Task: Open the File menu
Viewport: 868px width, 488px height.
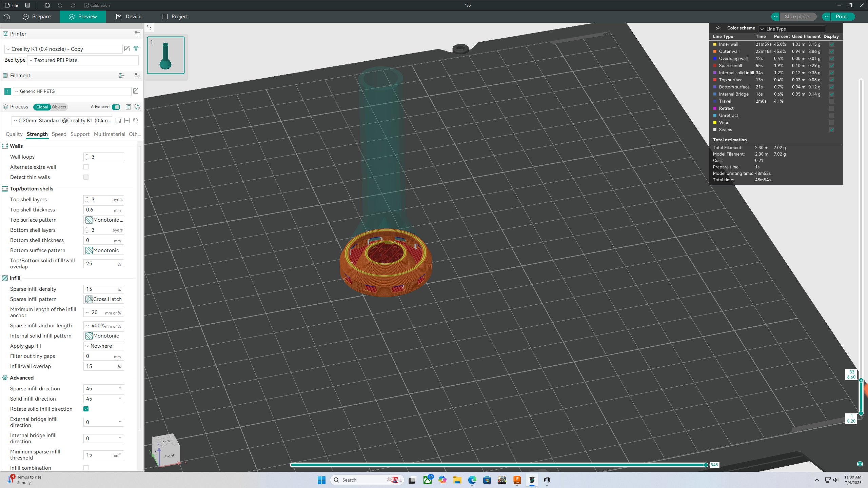Action: tap(12, 5)
